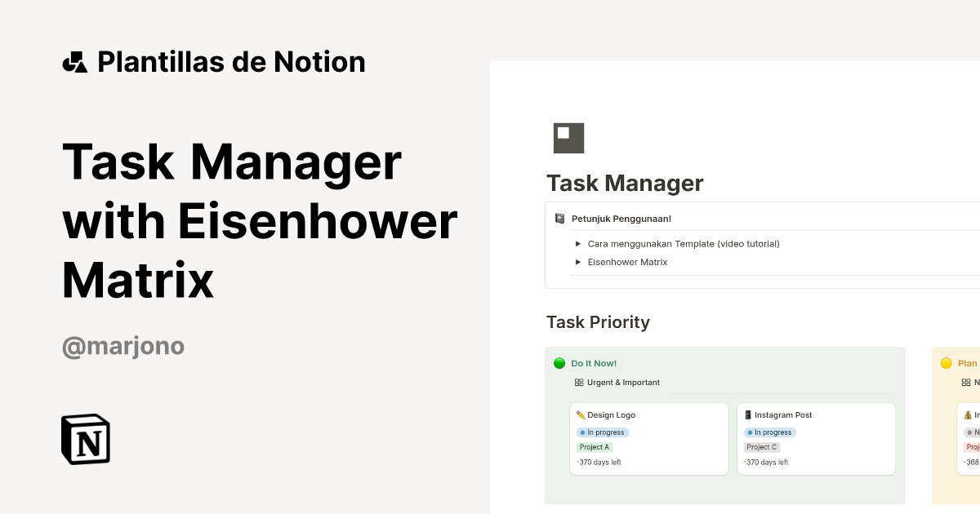Click the -370 days left field on Instagram Post
Screen dimensions: 980x514
pyautogui.click(x=766, y=462)
